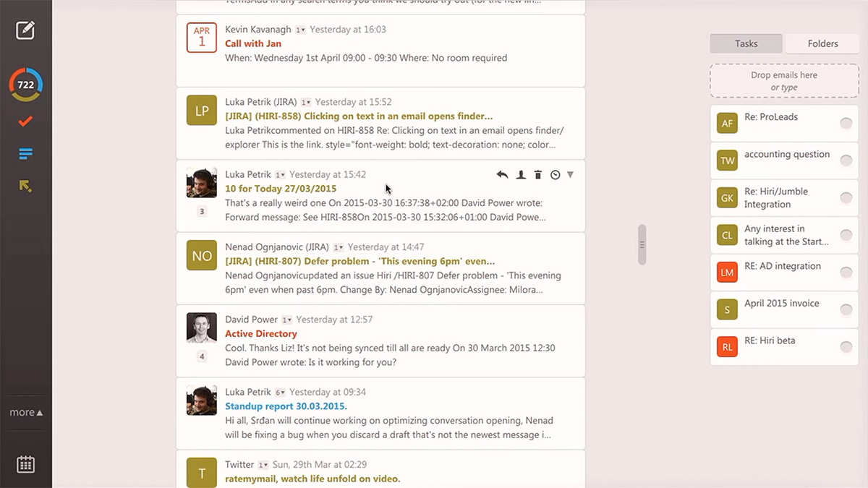Viewport: 868px width, 488px height.
Task: Expand the more menu in sidebar
Action: tap(26, 413)
